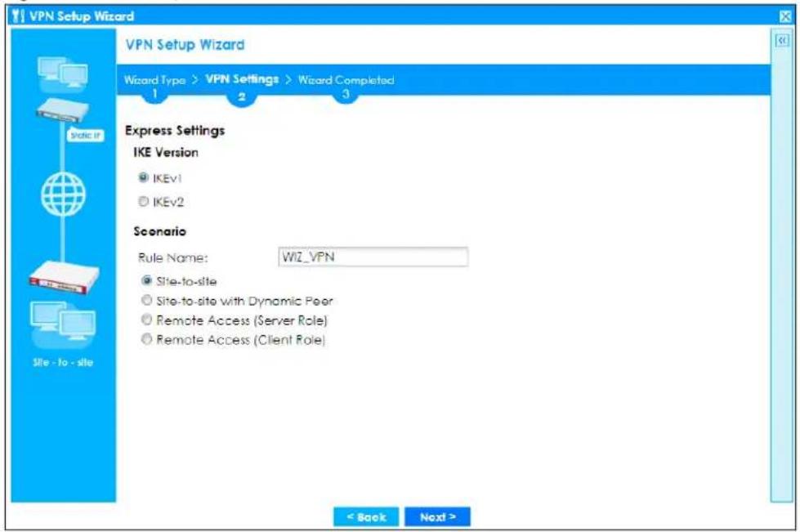
Task: Collapse the side panel with double-arrow icon
Action: coord(782,41)
